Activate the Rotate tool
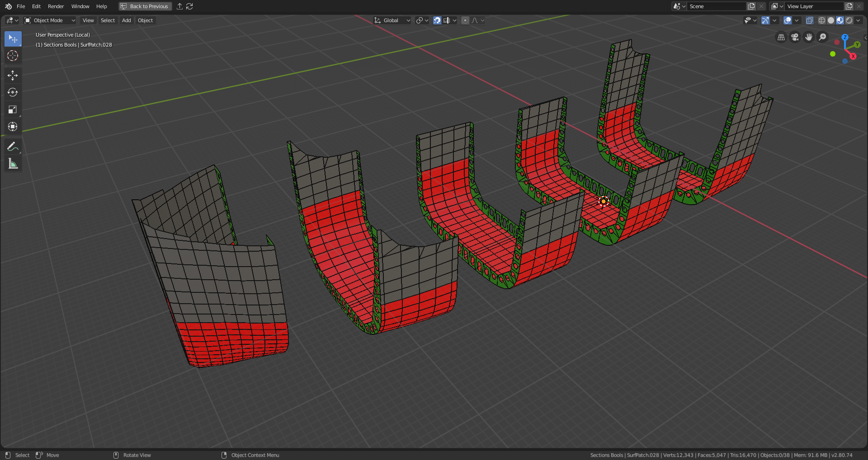The height and width of the screenshot is (460, 868). click(x=13, y=92)
